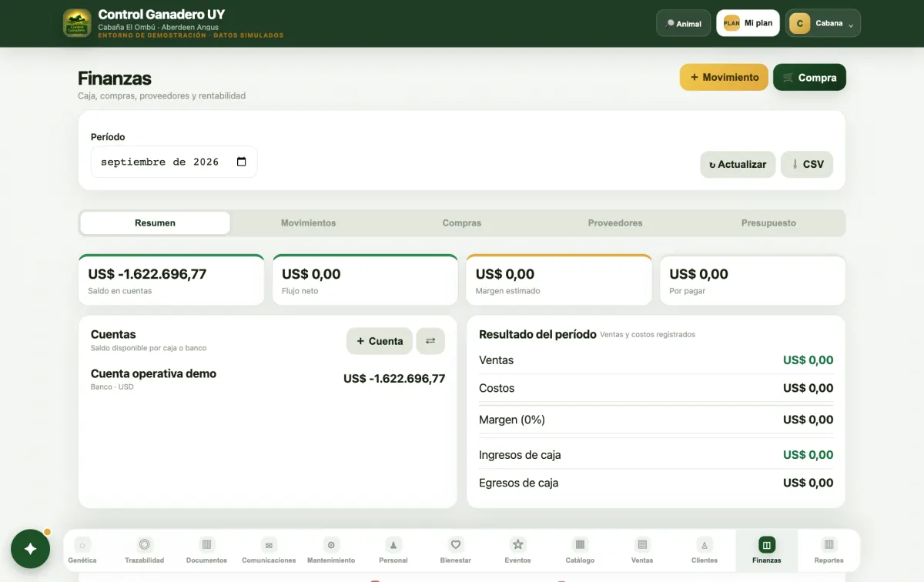This screenshot has height=582, width=924.
Task: Open Eventos in bottom navigation
Action: pyautogui.click(x=518, y=550)
